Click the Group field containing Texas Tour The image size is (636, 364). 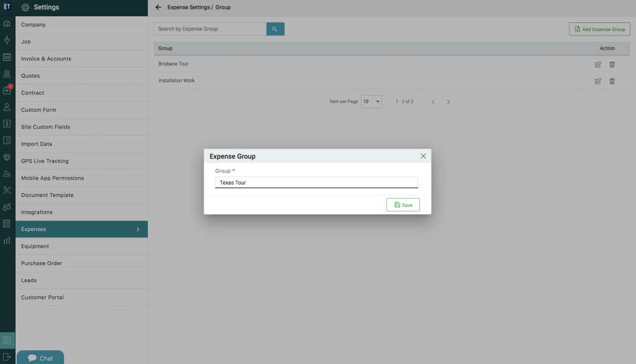(316, 182)
